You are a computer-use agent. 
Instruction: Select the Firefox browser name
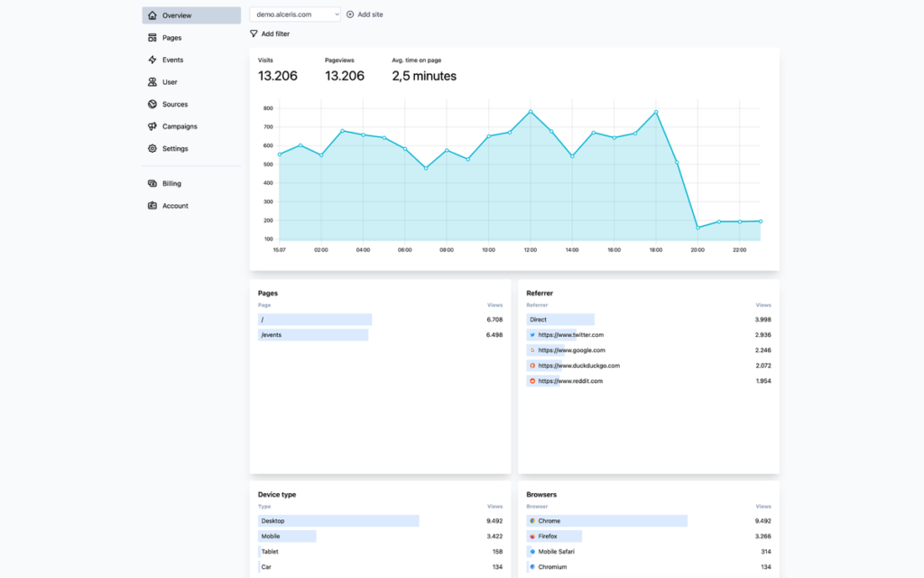tap(548, 536)
